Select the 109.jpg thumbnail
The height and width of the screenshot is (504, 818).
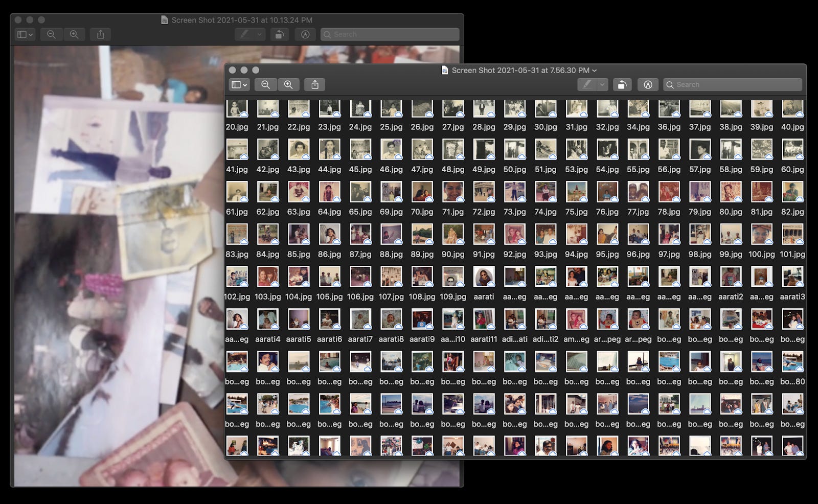pyautogui.click(x=453, y=277)
